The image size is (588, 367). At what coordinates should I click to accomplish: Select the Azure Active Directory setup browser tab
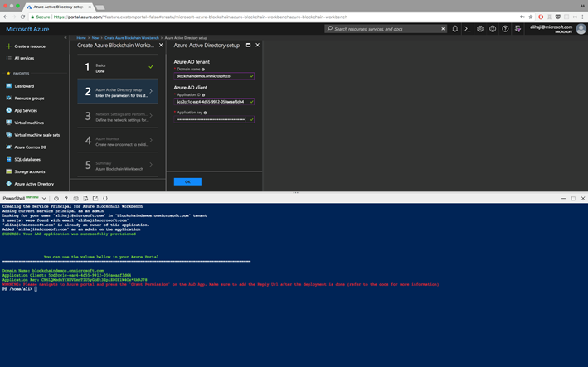pos(59,7)
